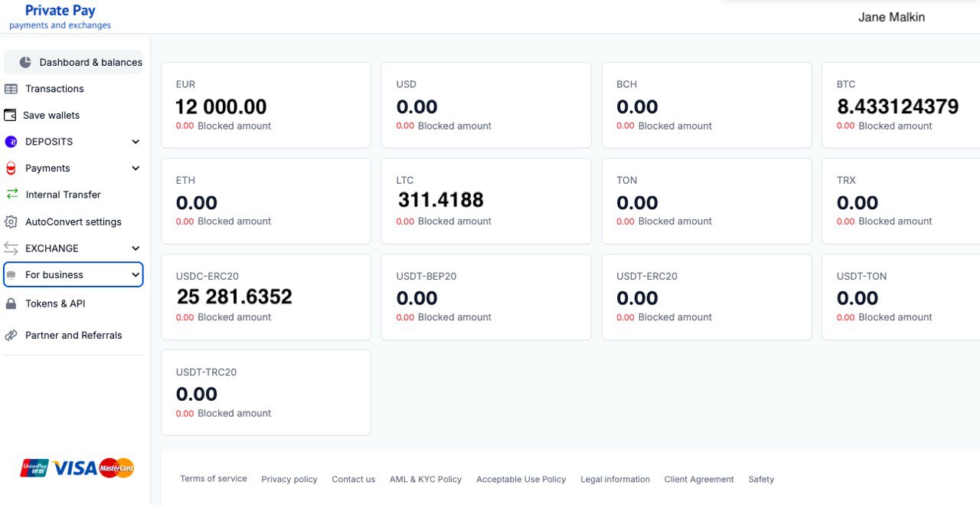The width and height of the screenshot is (980, 505).
Task: Click the Internal Transfer arrows icon
Action: tap(11, 195)
